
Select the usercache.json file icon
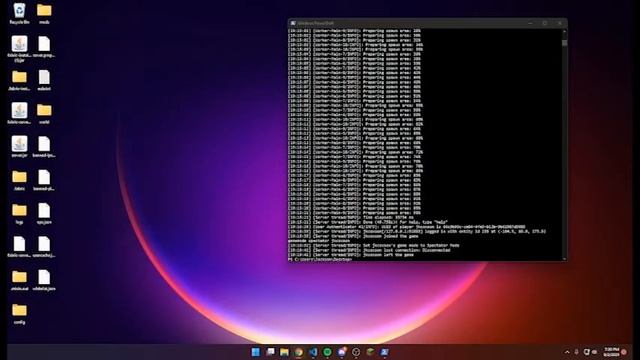pos(44,247)
